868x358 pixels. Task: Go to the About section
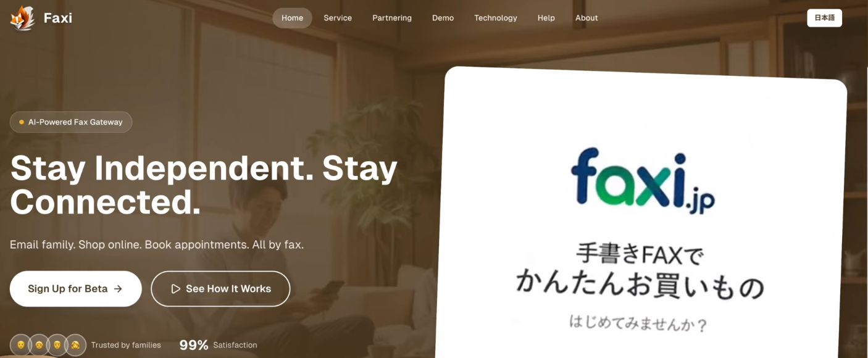(x=586, y=18)
